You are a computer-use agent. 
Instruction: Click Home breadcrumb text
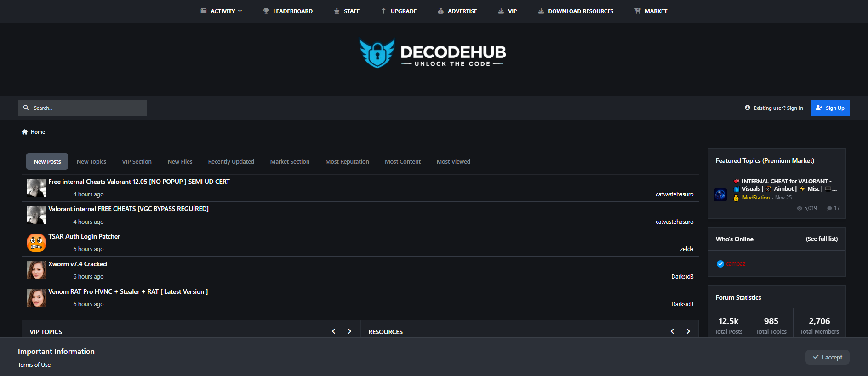(38, 132)
